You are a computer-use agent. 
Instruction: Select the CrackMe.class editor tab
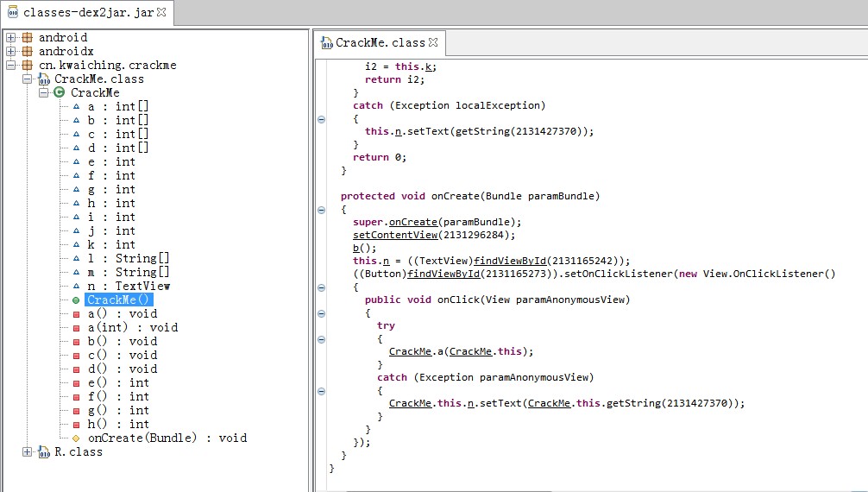tap(380, 42)
